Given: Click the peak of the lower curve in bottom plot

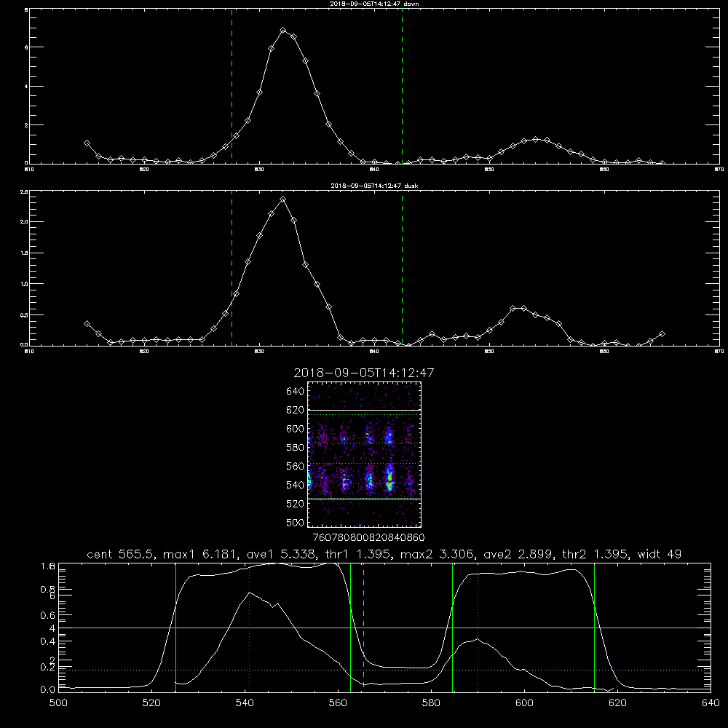Looking at the screenshot, I should pyautogui.click(x=249, y=593).
